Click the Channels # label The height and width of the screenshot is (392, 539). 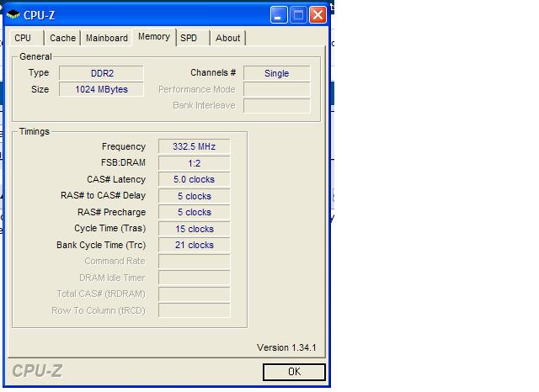pyautogui.click(x=213, y=73)
